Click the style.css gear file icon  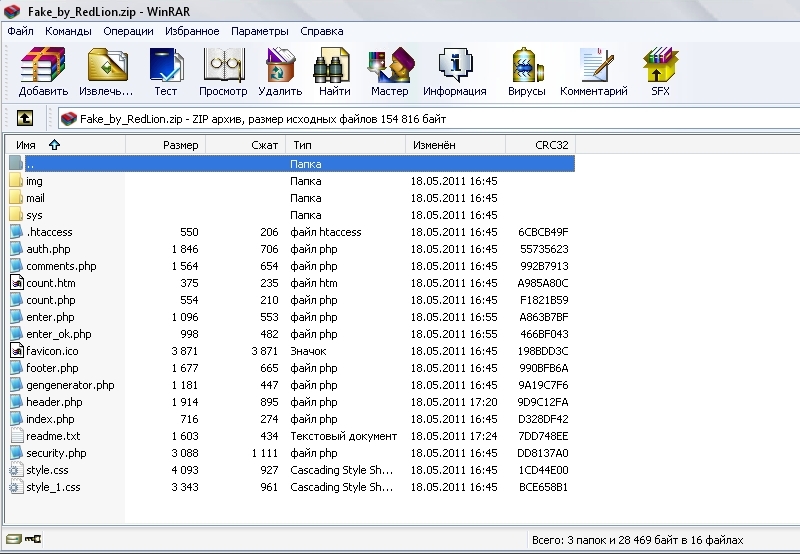17,470
